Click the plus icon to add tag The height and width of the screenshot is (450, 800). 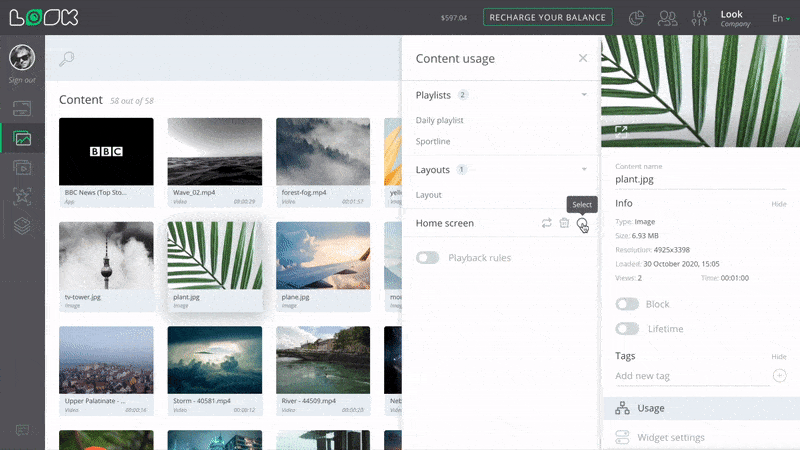(x=779, y=376)
